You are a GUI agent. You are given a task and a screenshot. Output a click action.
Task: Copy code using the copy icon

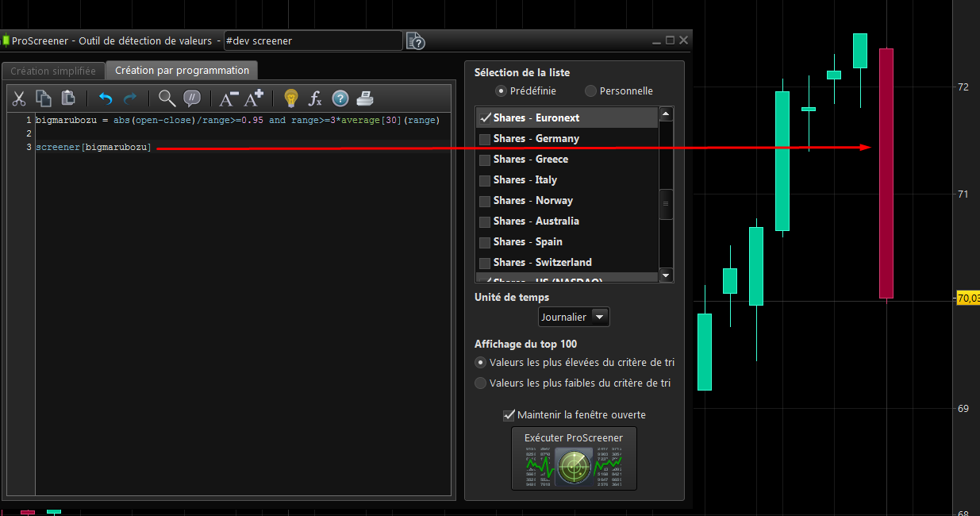(44, 98)
